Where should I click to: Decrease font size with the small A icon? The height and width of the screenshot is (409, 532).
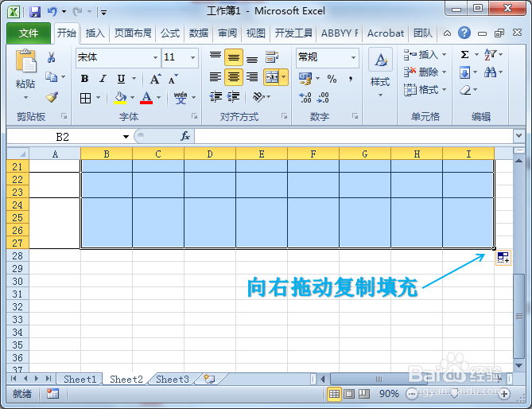click(x=173, y=79)
